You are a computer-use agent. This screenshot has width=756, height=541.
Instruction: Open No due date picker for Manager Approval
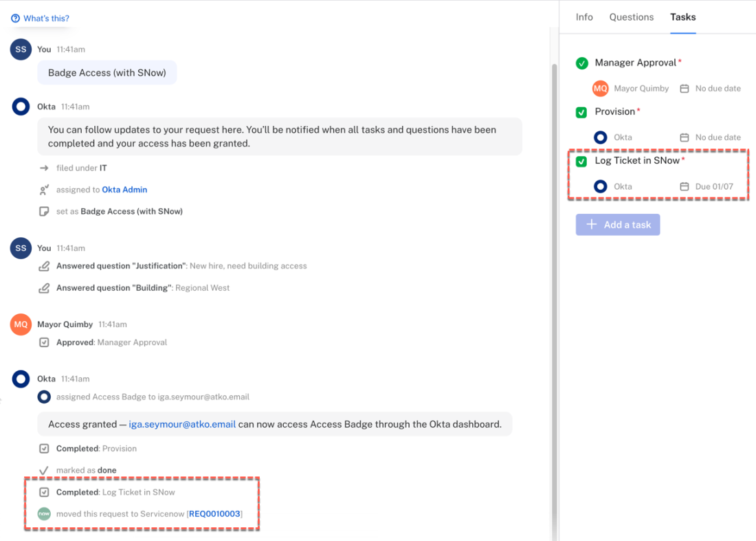point(711,89)
